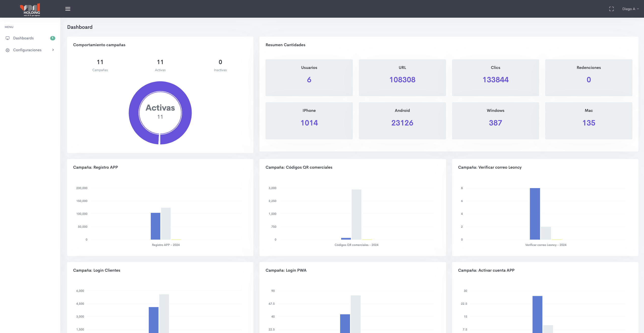Viewport: 644px width, 333px height.
Task: Click Códigos QR comerciales - 2024 axis label
Action: click(x=356, y=245)
